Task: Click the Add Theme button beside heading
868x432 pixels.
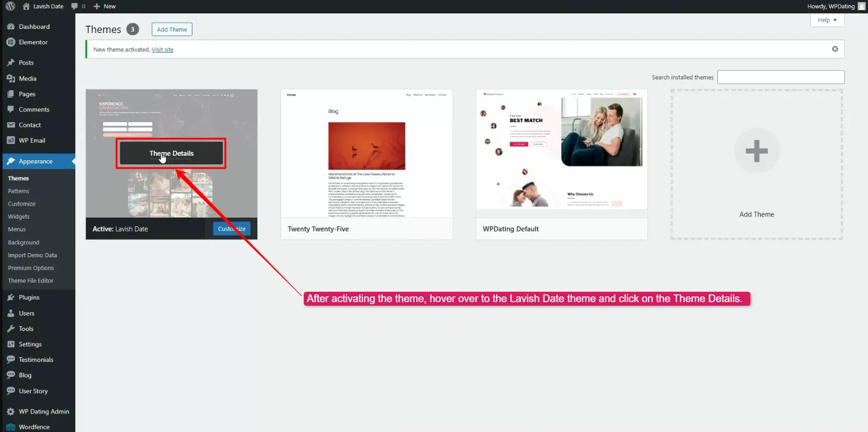Action: coord(172,29)
